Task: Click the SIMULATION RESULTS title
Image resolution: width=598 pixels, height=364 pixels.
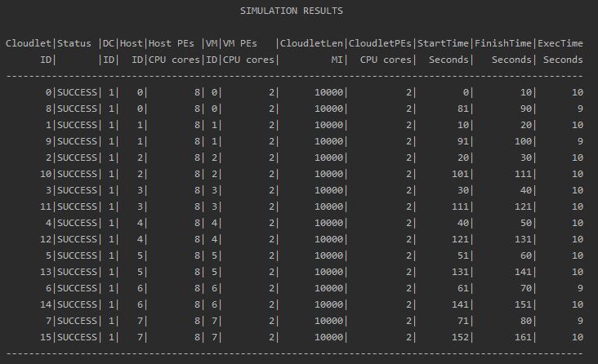Action: 292,11
